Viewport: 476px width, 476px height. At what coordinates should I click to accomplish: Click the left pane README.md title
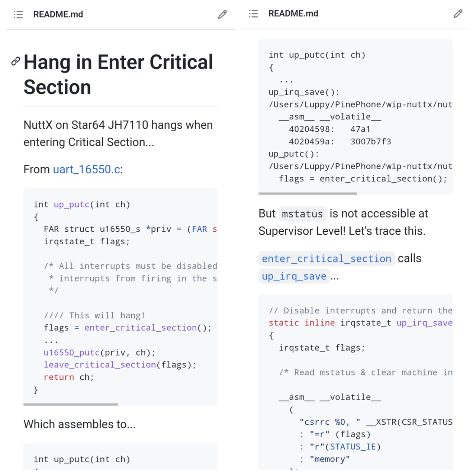click(58, 15)
